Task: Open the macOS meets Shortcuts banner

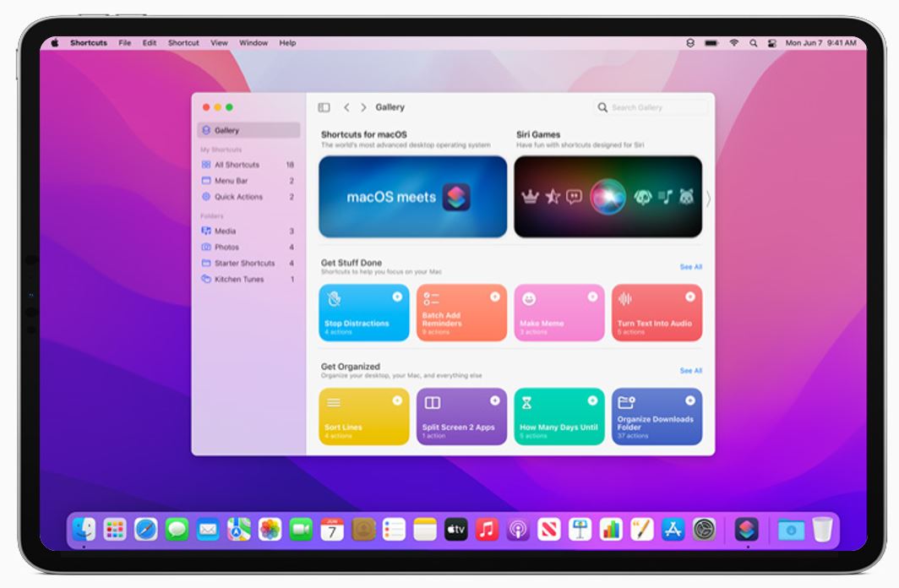Action: 412,197
